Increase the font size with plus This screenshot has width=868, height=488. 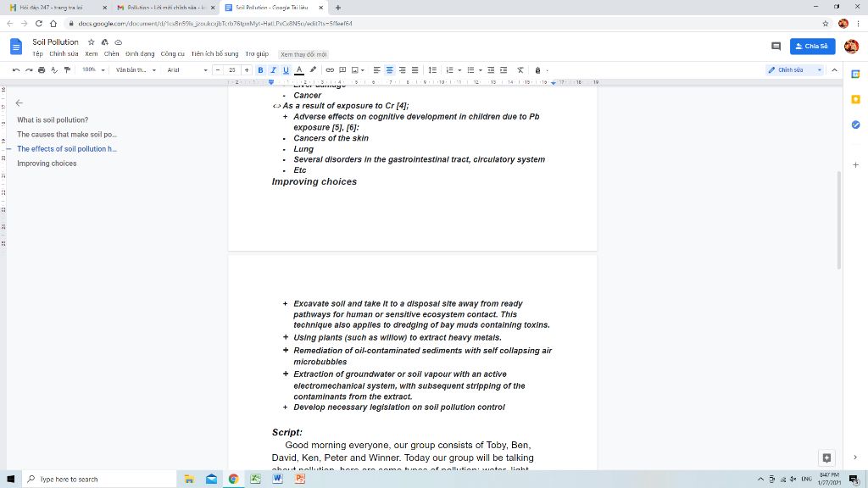(247, 70)
